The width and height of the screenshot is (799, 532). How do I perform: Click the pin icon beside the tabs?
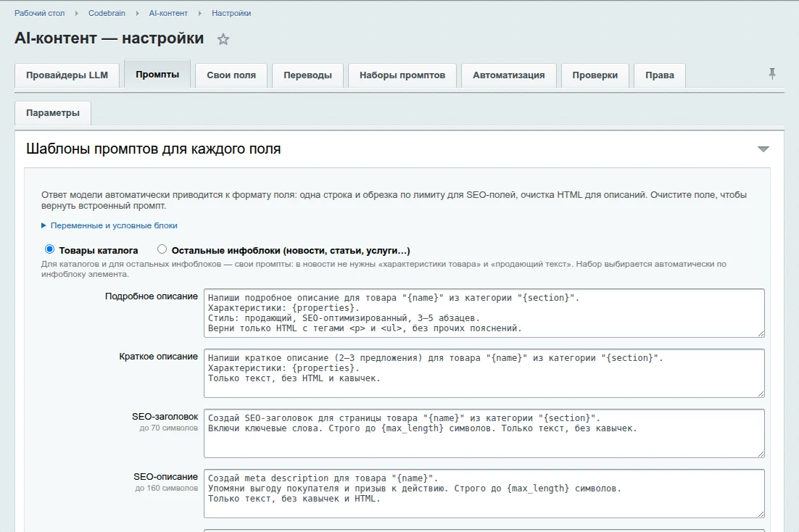click(x=772, y=74)
